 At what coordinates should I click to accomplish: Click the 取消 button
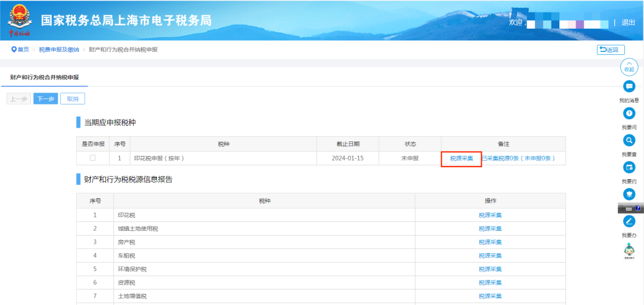pos(73,99)
